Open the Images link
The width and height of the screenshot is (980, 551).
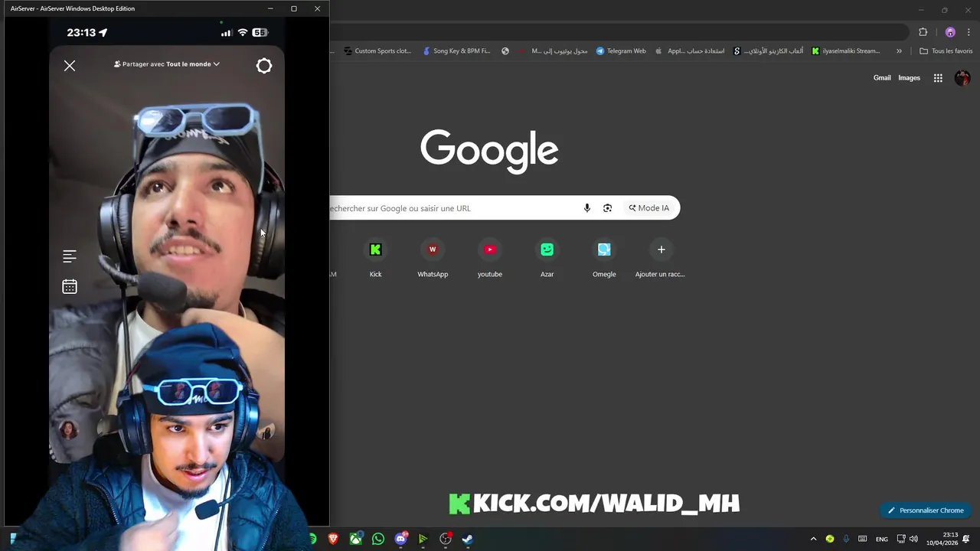(909, 78)
